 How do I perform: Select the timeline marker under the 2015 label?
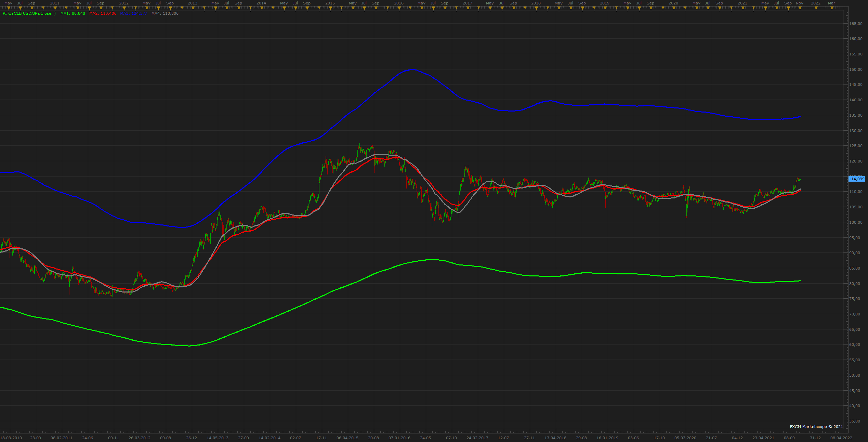[330, 8]
